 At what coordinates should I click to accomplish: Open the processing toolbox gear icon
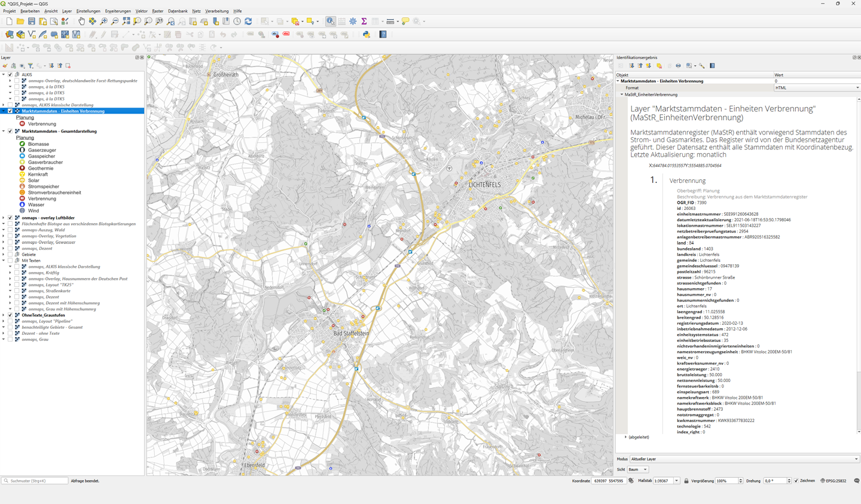pos(353,22)
